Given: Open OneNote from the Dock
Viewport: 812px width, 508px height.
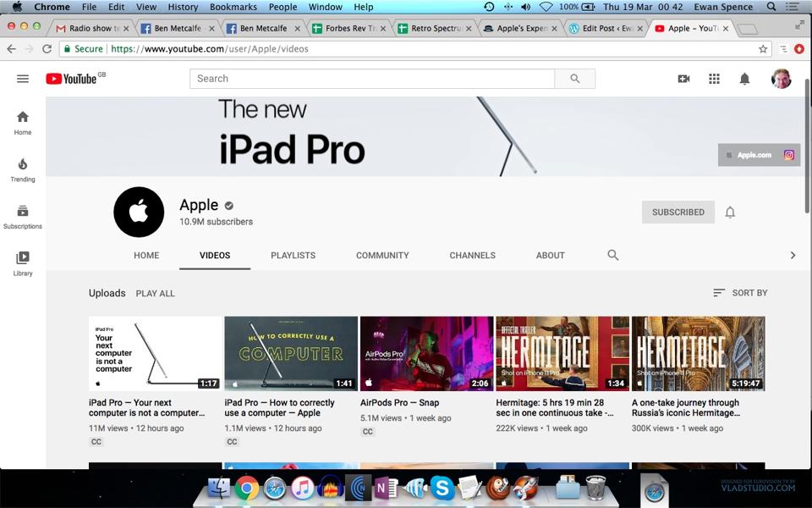Looking at the screenshot, I should coord(386,488).
